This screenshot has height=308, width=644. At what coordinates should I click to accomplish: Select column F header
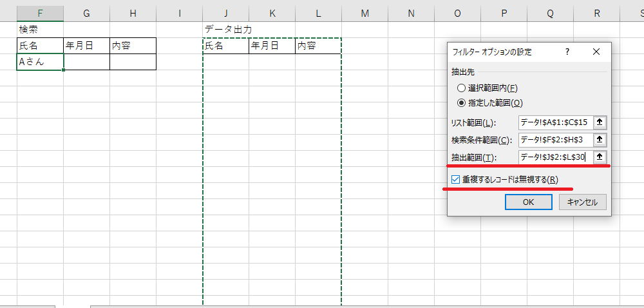(40, 14)
